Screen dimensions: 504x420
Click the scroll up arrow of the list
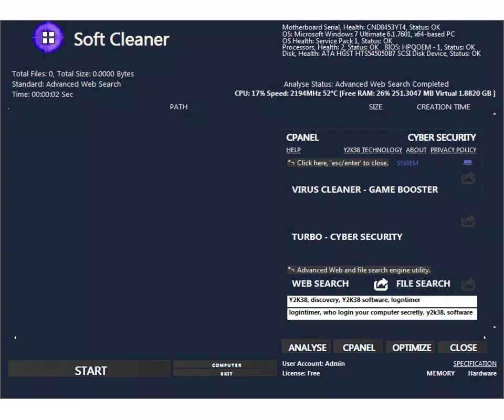495,114
